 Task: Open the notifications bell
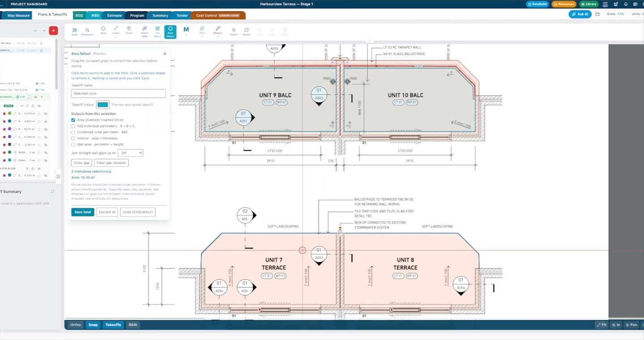click(626, 4)
